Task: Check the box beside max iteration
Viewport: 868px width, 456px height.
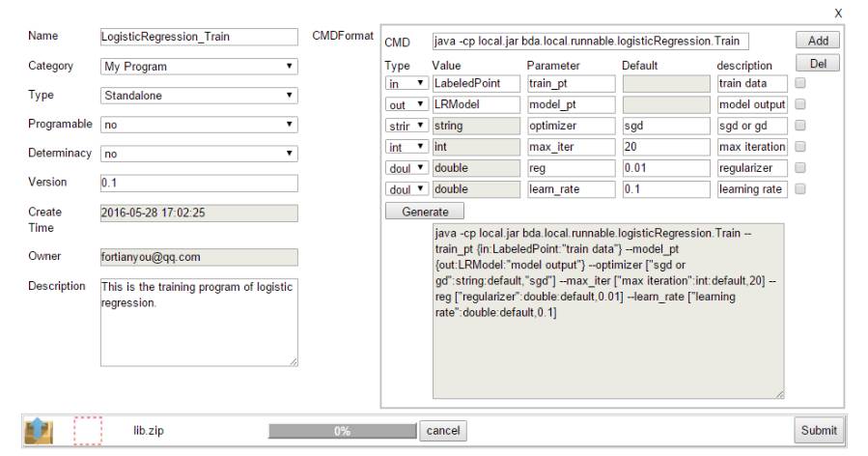Action: [x=799, y=147]
